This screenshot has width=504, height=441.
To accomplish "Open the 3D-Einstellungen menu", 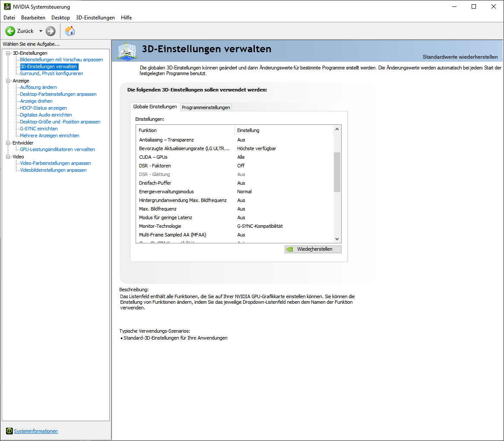I will pos(95,18).
